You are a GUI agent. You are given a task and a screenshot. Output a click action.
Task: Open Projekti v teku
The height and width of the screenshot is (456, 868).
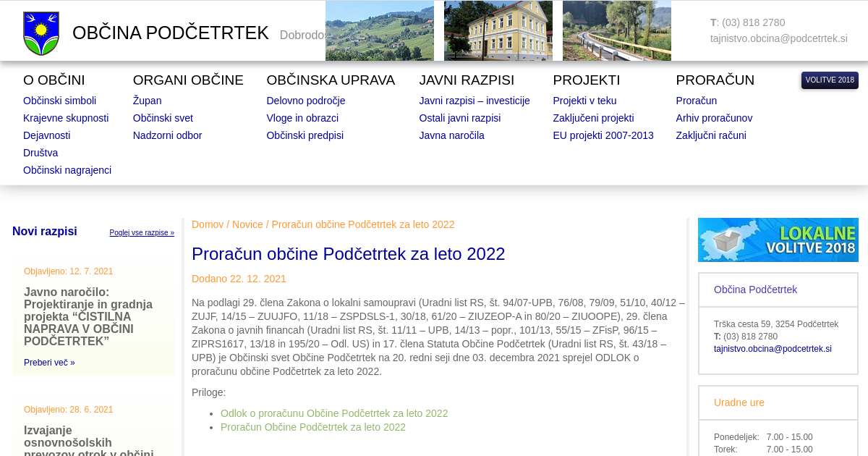click(584, 101)
